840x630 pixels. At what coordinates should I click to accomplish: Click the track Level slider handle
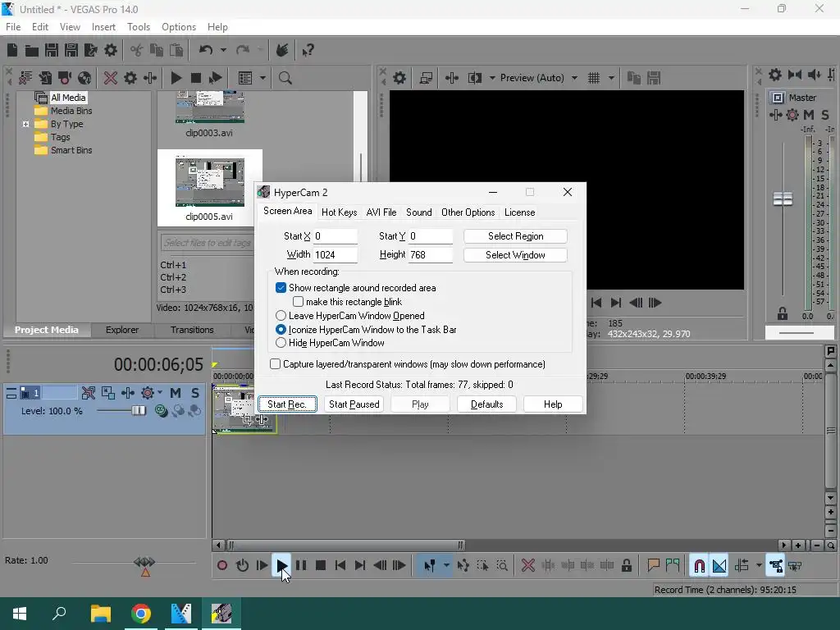pyautogui.click(x=139, y=411)
